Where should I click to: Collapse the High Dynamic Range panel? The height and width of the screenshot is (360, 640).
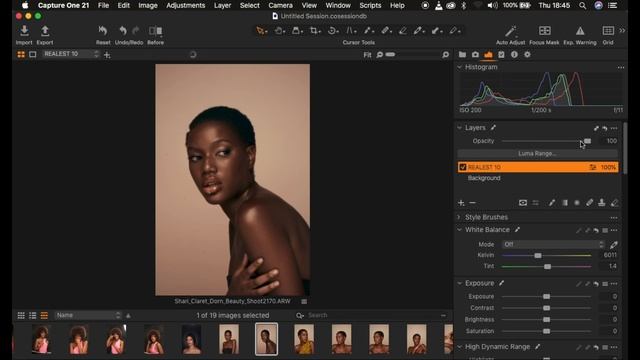[x=459, y=347]
